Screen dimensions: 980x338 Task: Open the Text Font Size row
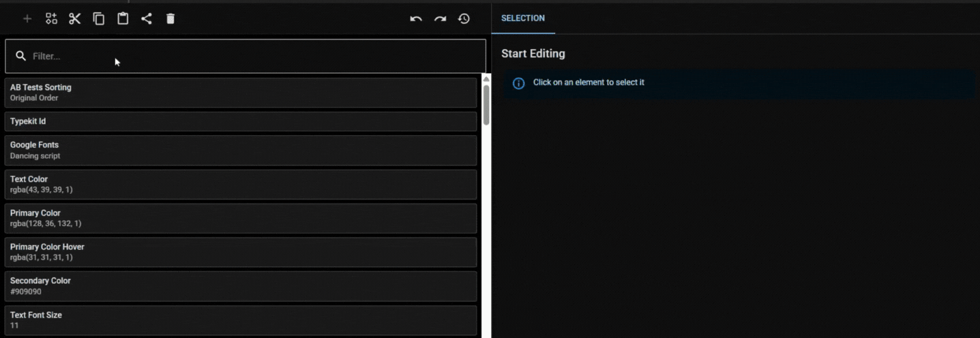pos(241,320)
